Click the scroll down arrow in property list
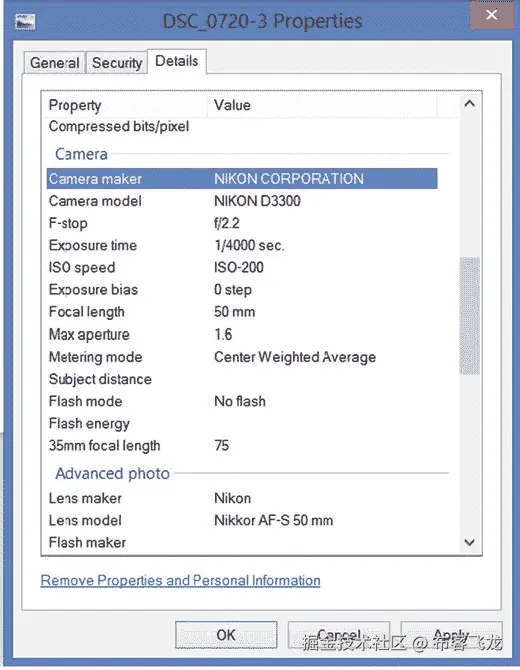The width and height of the screenshot is (520, 670). click(470, 543)
